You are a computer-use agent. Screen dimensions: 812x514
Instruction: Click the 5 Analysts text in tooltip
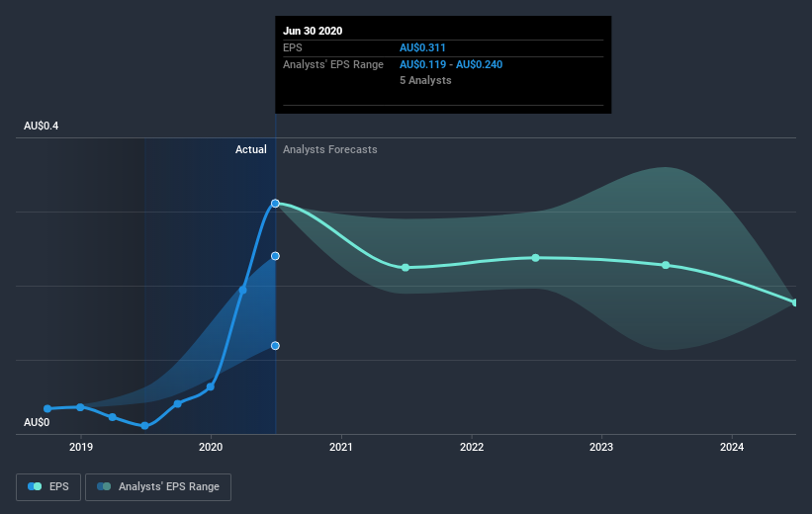[425, 81]
